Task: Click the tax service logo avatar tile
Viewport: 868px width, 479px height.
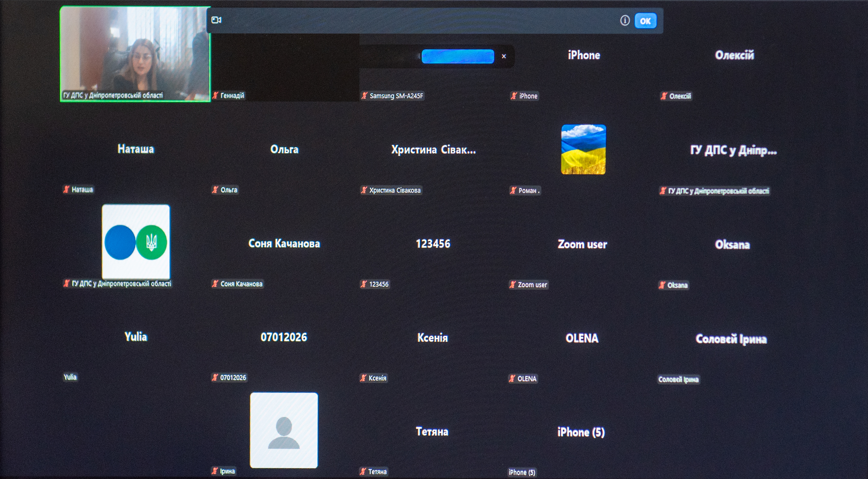Action: point(136,242)
